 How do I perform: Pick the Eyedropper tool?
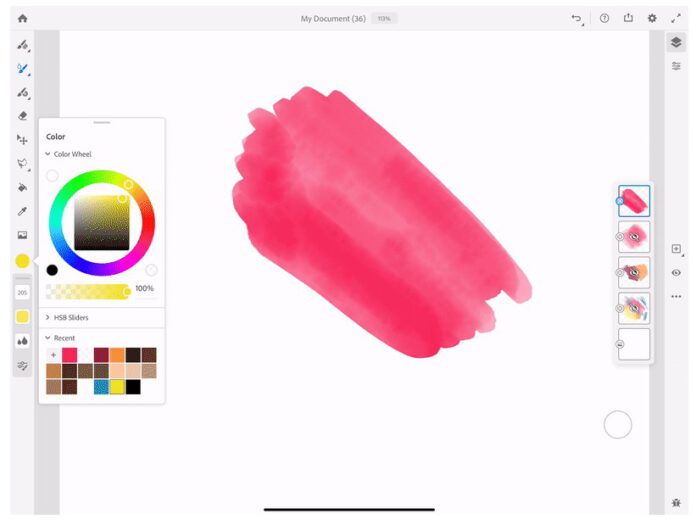[x=22, y=211]
